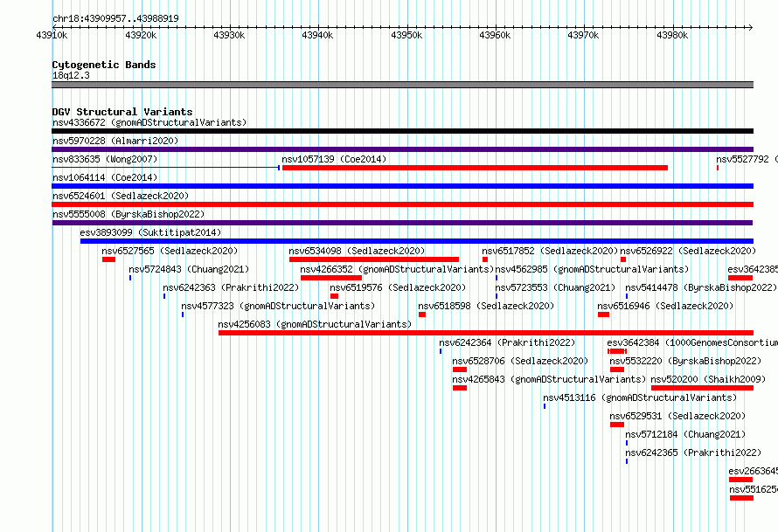The width and height of the screenshot is (778, 532).
Task: Click nsv5532220 (ByrskaBishop2022) label
Action: coord(685,361)
